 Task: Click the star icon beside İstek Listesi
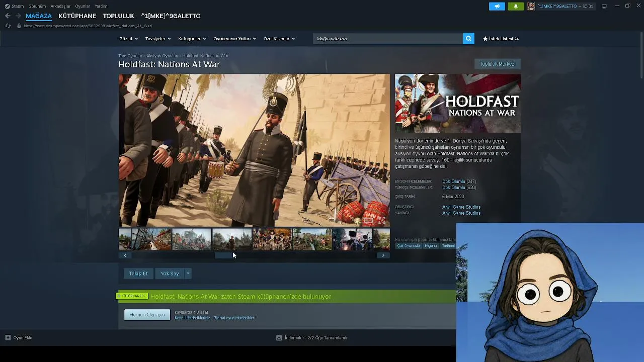pyautogui.click(x=485, y=39)
